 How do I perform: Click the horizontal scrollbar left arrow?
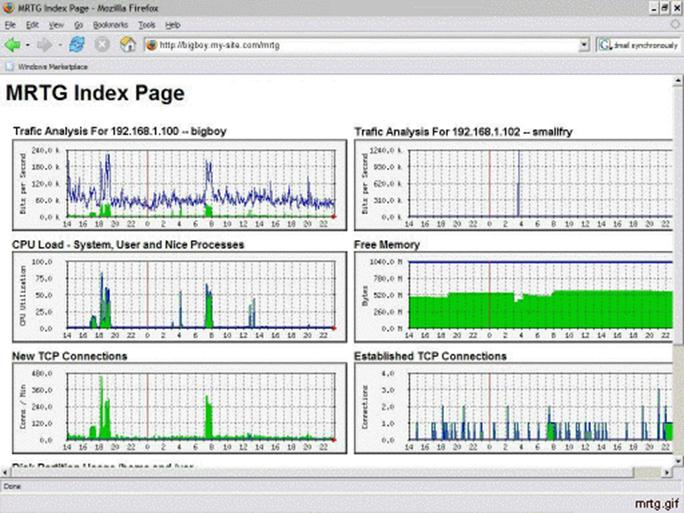click(x=5, y=472)
